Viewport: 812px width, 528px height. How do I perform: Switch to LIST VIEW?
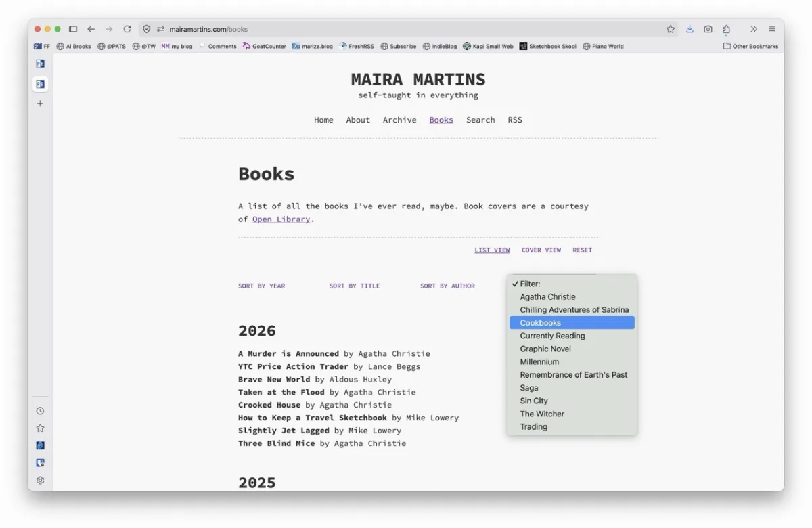tap(492, 250)
